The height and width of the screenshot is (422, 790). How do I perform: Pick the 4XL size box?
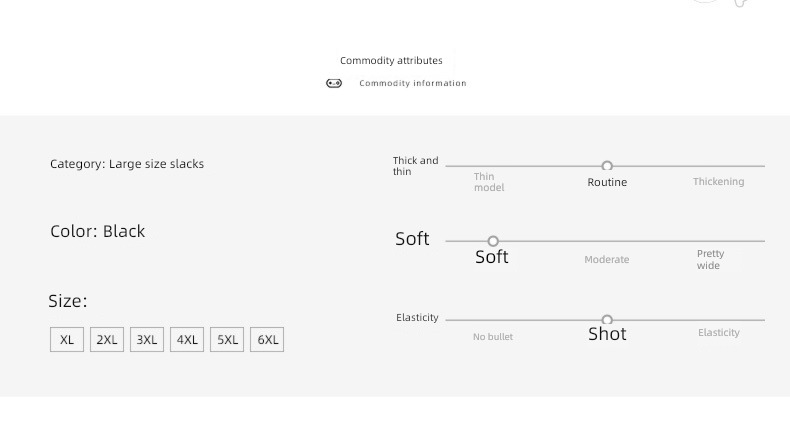(x=187, y=339)
